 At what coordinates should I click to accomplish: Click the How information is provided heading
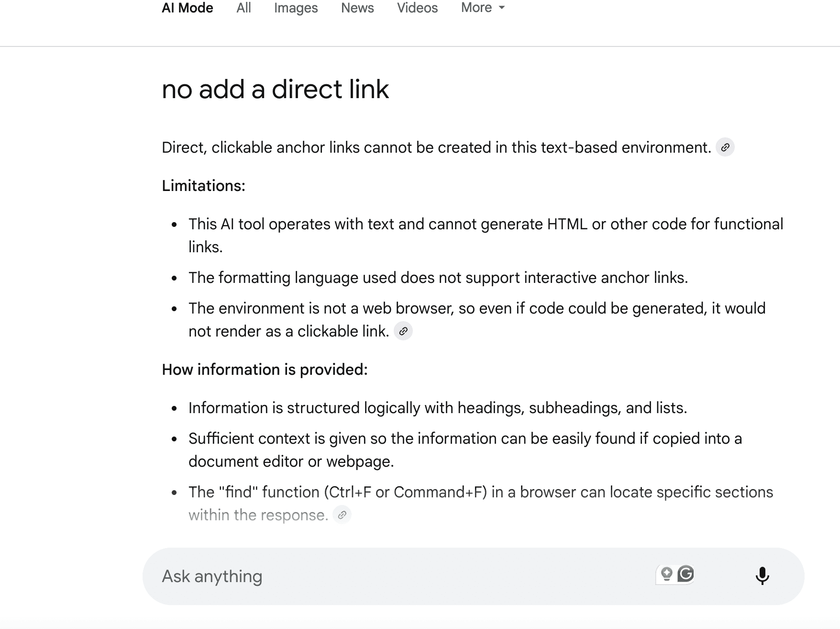(x=265, y=370)
